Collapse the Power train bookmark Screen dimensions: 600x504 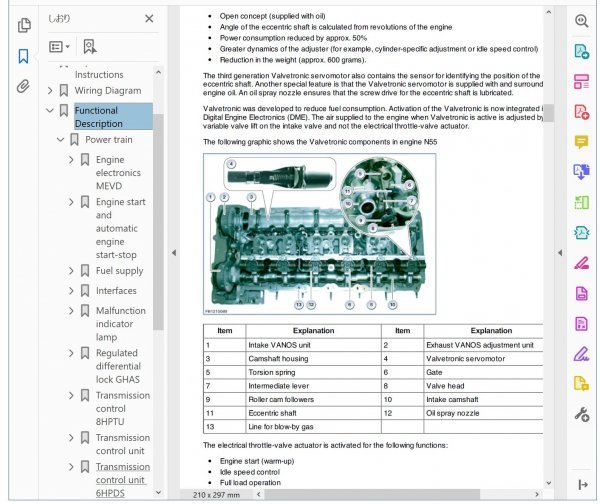click(x=60, y=140)
